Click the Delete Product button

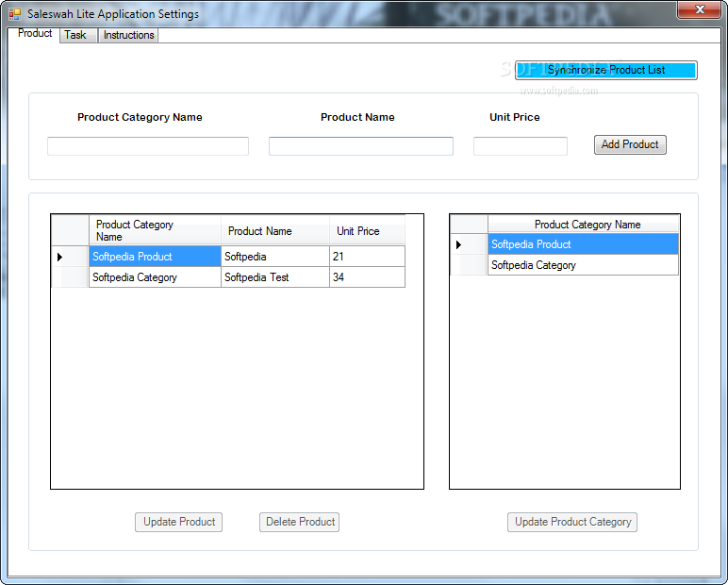(x=300, y=523)
